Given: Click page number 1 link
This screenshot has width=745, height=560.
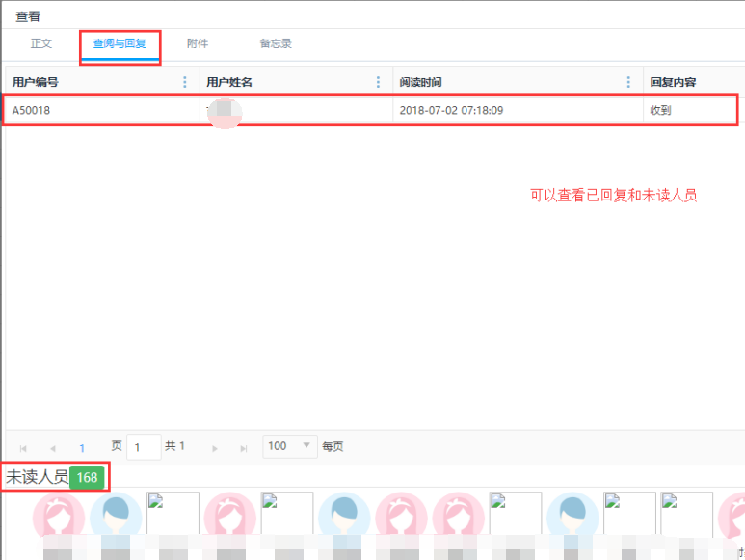Looking at the screenshot, I should pyautogui.click(x=82, y=448).
